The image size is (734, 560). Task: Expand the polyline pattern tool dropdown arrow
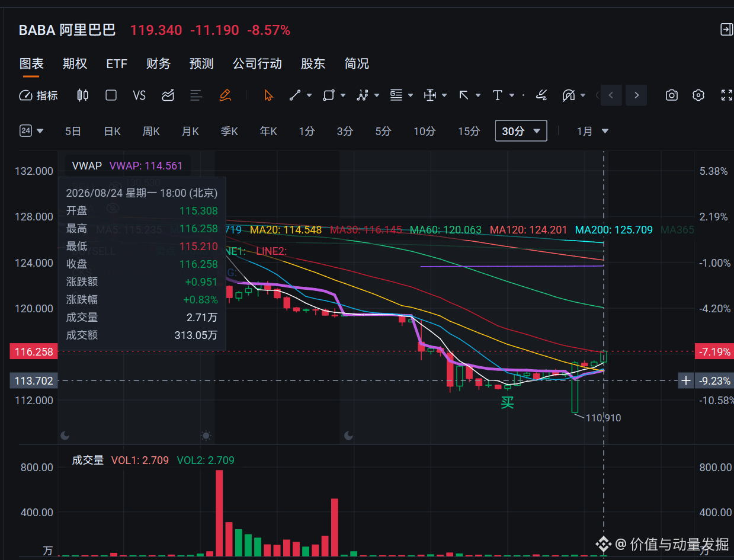377,95
